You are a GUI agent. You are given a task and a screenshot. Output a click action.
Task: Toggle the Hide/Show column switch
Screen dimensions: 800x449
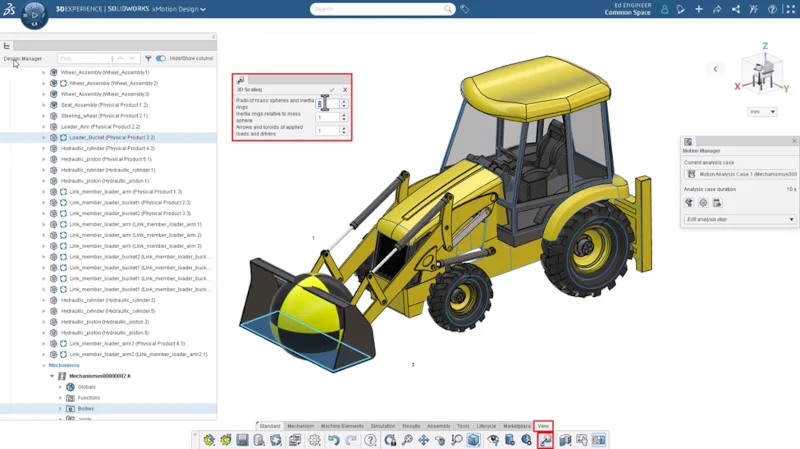(x=160, y=59)
